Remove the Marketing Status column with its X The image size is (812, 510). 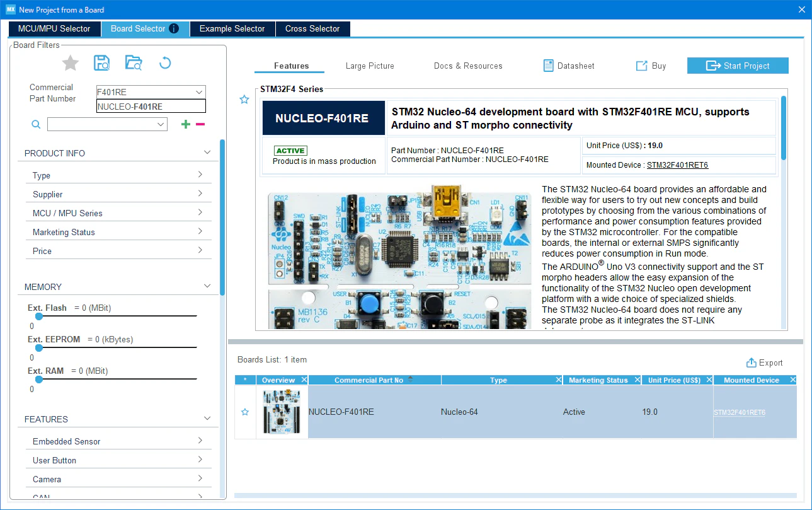pyautogui.click(x=638, y=380)
